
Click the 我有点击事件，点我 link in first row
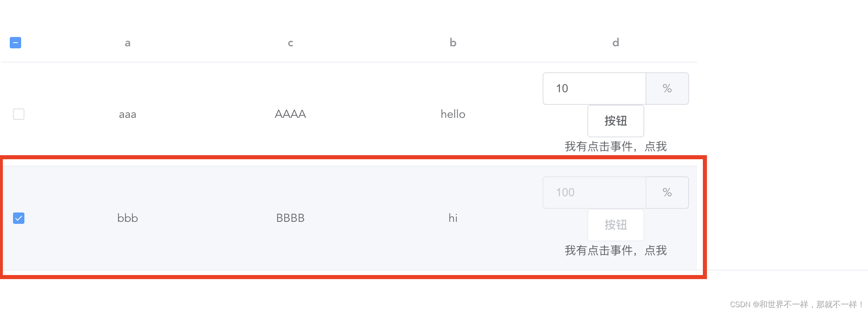[x=615, y=147]
